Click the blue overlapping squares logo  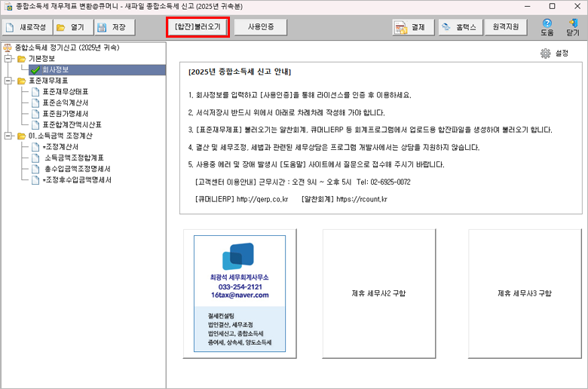point(238,256)
